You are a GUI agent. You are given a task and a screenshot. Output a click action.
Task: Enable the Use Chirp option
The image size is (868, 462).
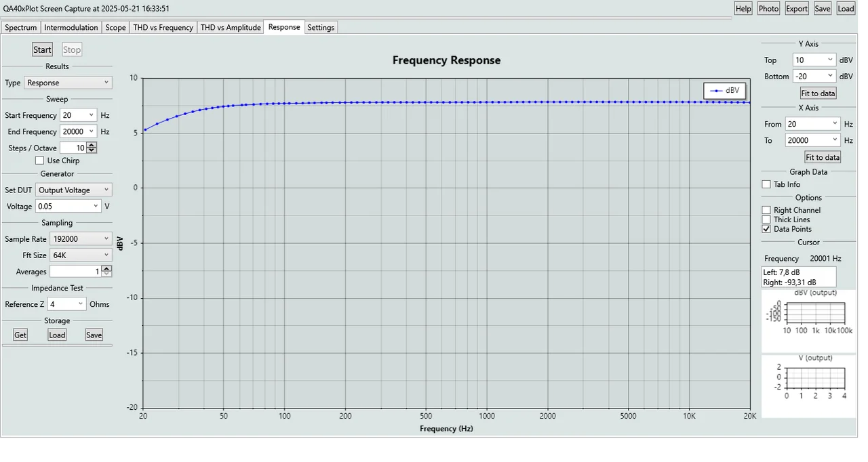pos(39,161)
